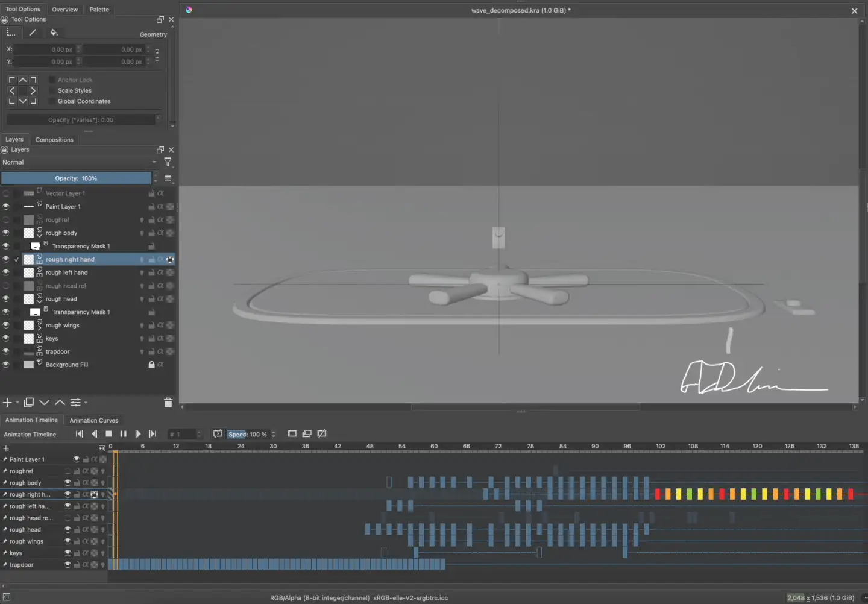Float the Tool Options docker
Image resolution: width=868 pixels, height=604 pixels.
pyautogui.click(x=160, y=19)
